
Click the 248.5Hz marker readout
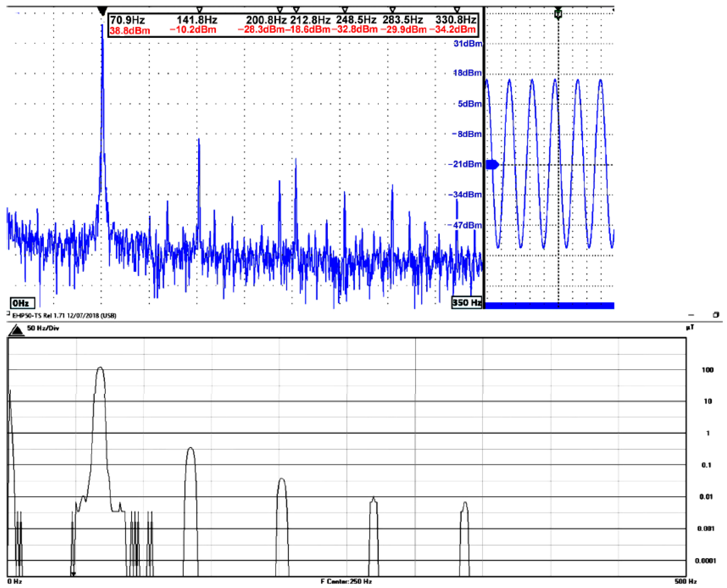(x=356, y=20)
